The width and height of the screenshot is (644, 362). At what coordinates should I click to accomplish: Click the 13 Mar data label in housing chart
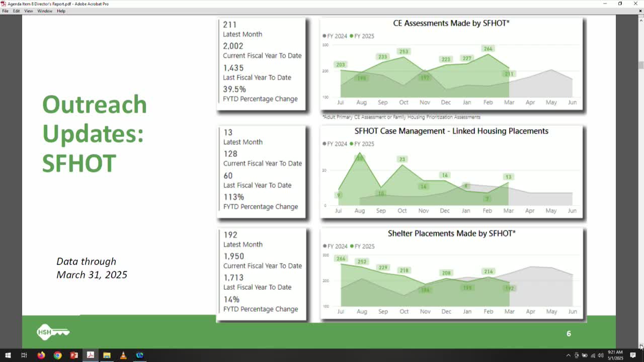point(508,177)
